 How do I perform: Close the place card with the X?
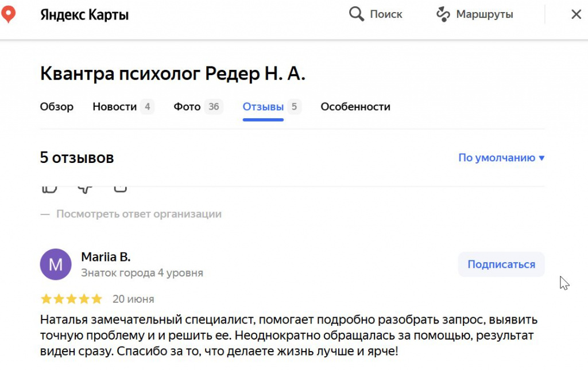[577, 14]
